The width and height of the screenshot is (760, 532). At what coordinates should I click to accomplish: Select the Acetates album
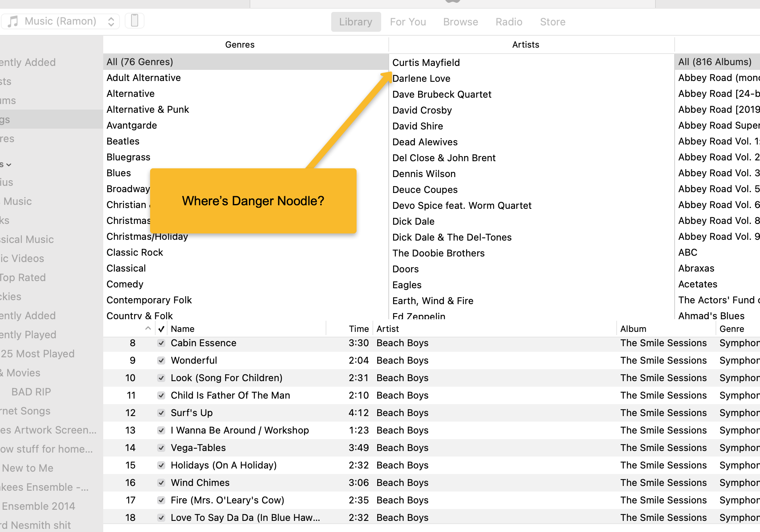tap(718, 284)
